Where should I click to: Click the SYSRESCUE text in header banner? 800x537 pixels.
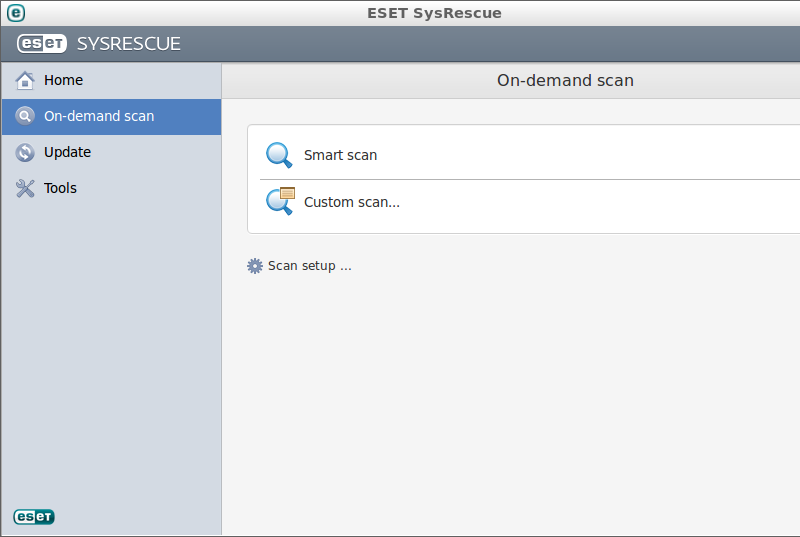pyautogui.click(x=129, y=44)
